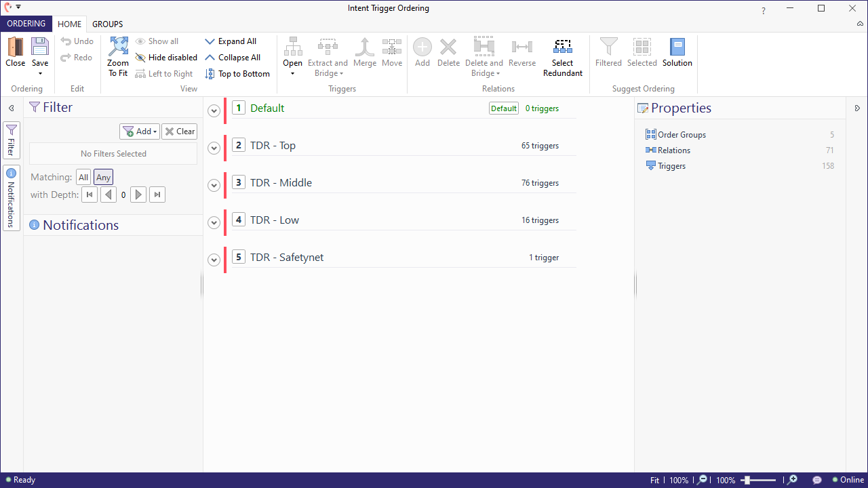Open the Solution suggest ordering icon
The height and width of the screenshot is (488, 868).
tap(677, 47)
